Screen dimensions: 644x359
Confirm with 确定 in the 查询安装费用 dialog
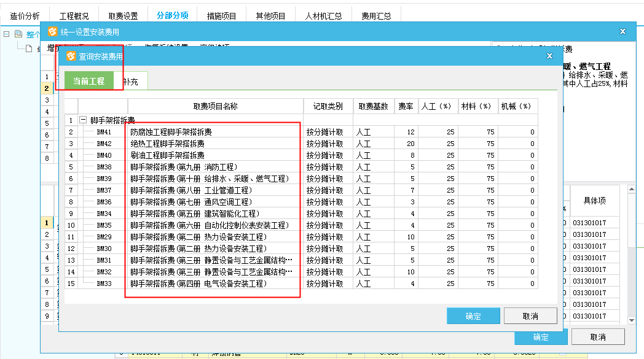pyautogui.click(x=473, y=316)
